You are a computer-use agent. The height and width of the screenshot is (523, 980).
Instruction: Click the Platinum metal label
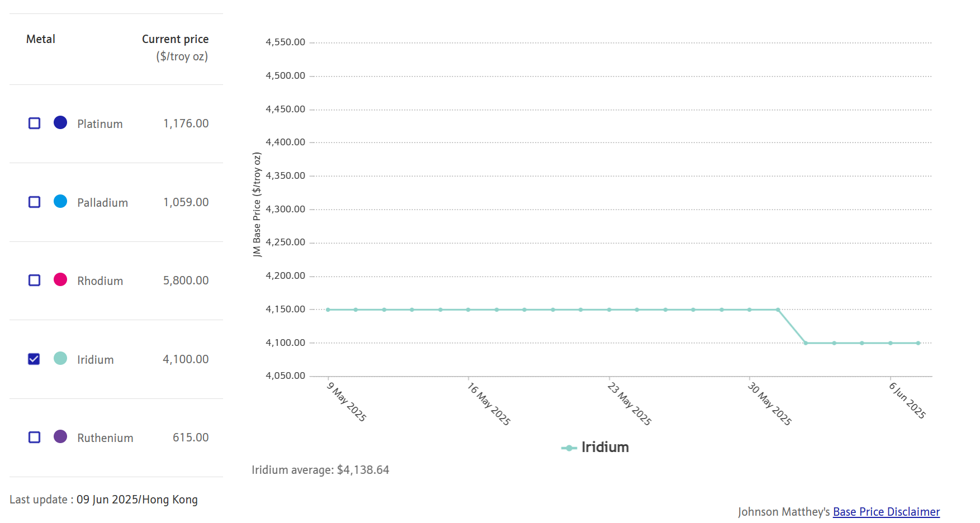[100, 124]
